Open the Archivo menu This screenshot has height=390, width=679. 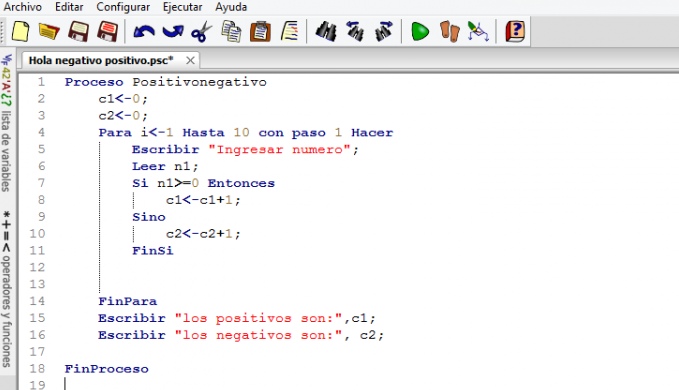(23, 7)
